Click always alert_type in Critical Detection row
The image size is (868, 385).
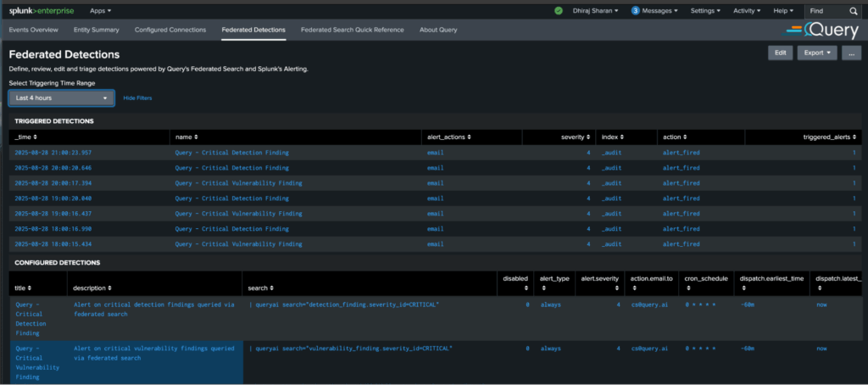tap(550, 304)
